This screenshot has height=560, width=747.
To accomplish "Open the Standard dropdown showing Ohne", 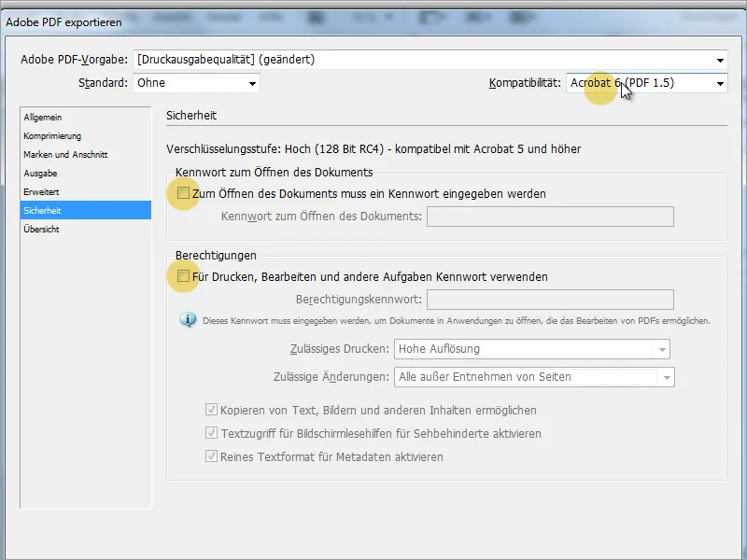I will click(196, 83).
